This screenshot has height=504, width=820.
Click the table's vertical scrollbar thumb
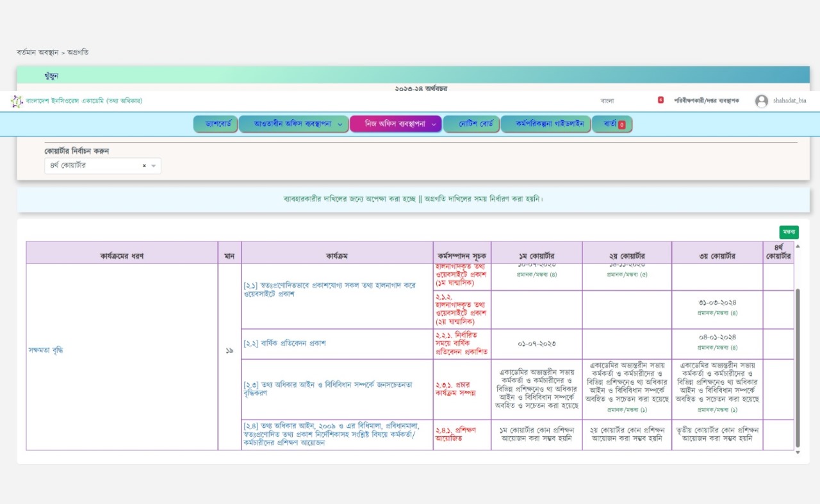pos(798,368)
